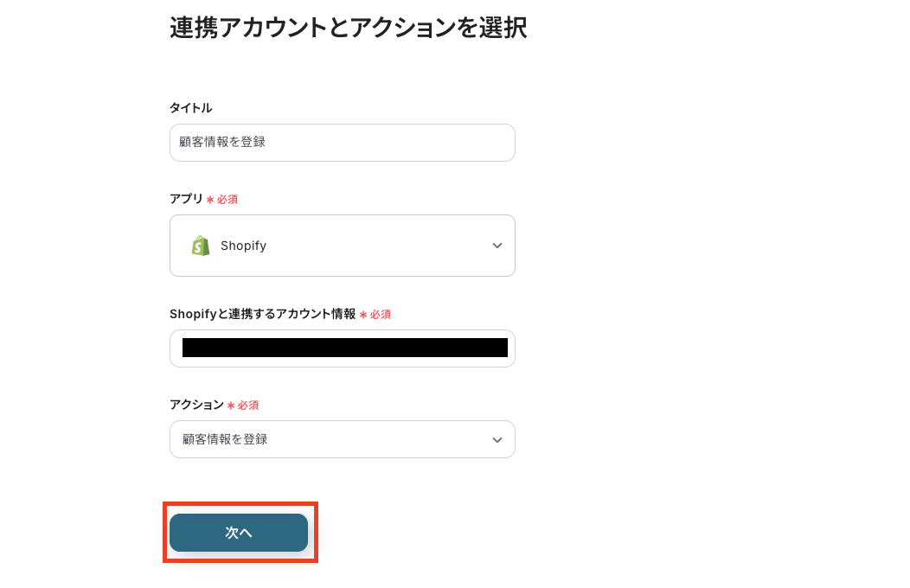Click the アクション field label
The height and width of the screenshot is (588, 910).
196,405
